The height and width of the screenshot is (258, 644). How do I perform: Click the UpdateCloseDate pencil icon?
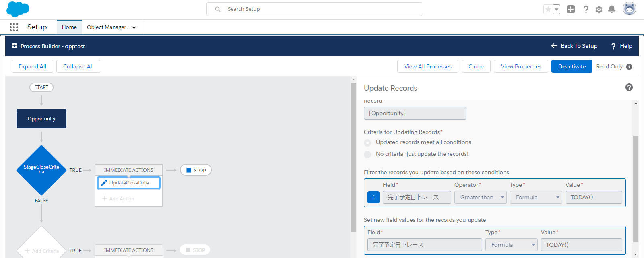coord(104,183)
